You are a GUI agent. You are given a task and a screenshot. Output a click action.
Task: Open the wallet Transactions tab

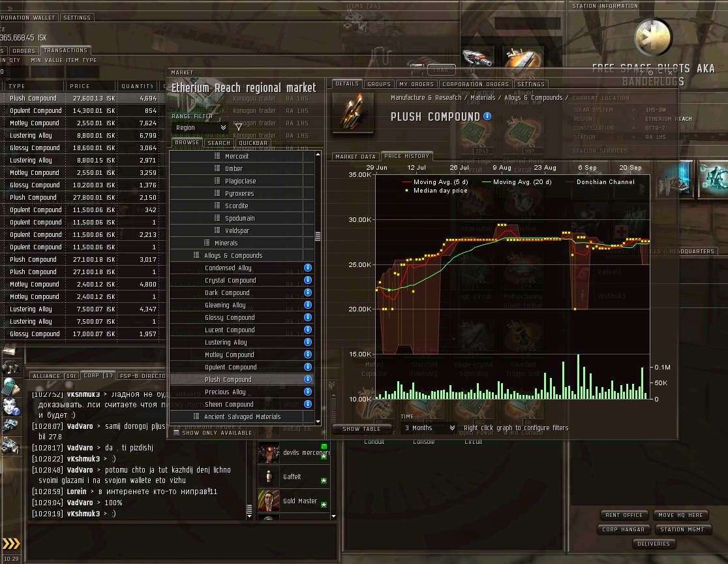pos(65,50)
